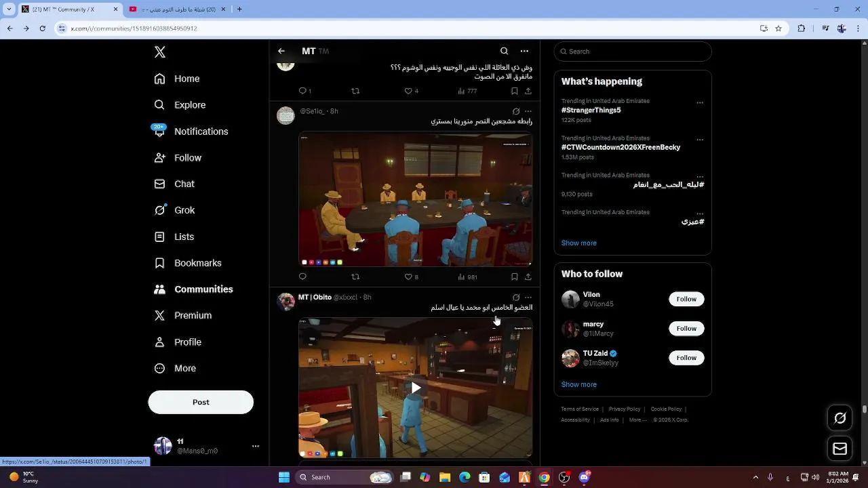The height and width of the screenshot is (488, 868).
Task: Open #StrangerThings5 trend
Action: click(x=591, y=110)
